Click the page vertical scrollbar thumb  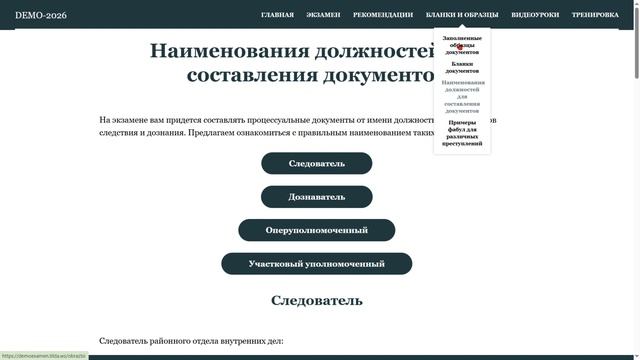click(x=636, y=42)
